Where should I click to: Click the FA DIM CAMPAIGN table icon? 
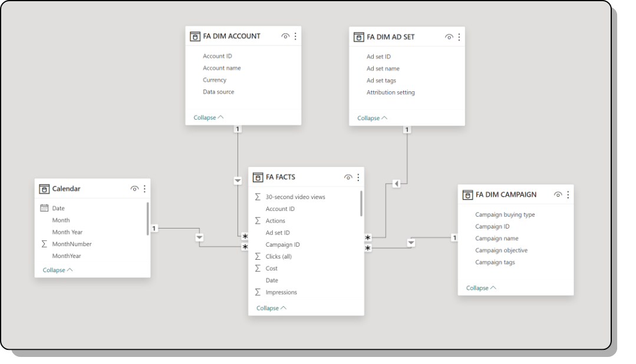click(467, 195)
